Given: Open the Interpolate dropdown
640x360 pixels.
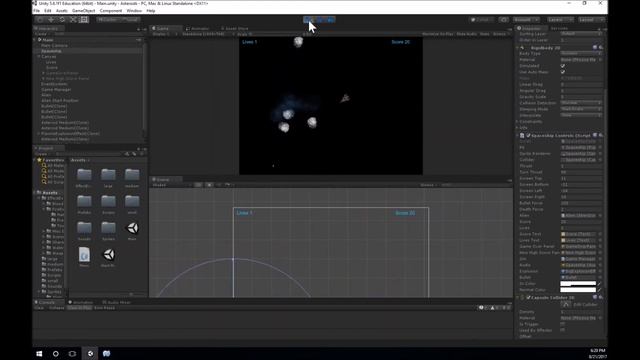Looking at the screenshot, I should 581,115.
